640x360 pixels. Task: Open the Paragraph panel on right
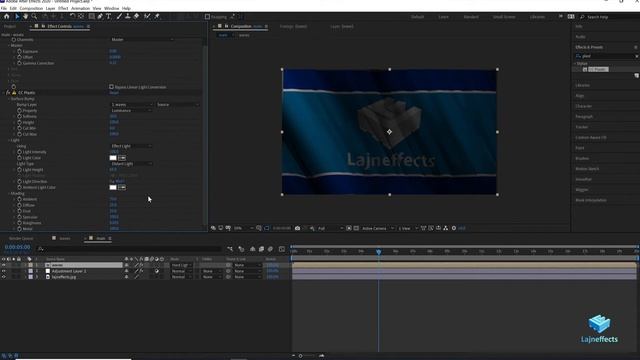pos(584,117)
